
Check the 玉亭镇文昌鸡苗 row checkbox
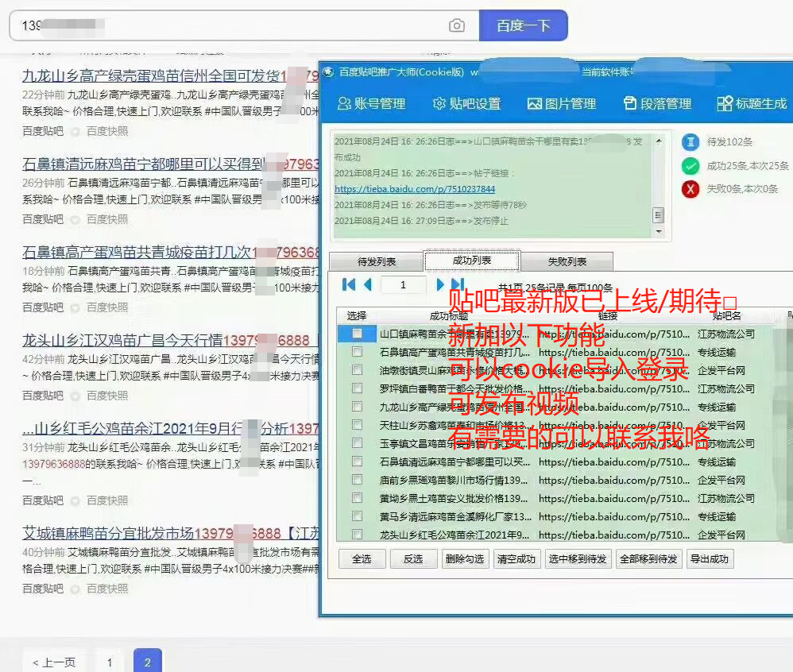coord(357,443)
